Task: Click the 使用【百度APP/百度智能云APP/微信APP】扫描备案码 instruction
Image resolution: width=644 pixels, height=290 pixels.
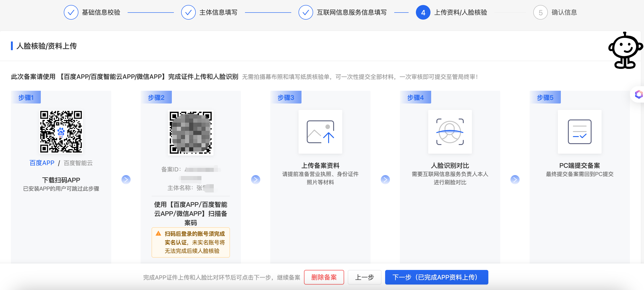Action: (x=191, y=213)
